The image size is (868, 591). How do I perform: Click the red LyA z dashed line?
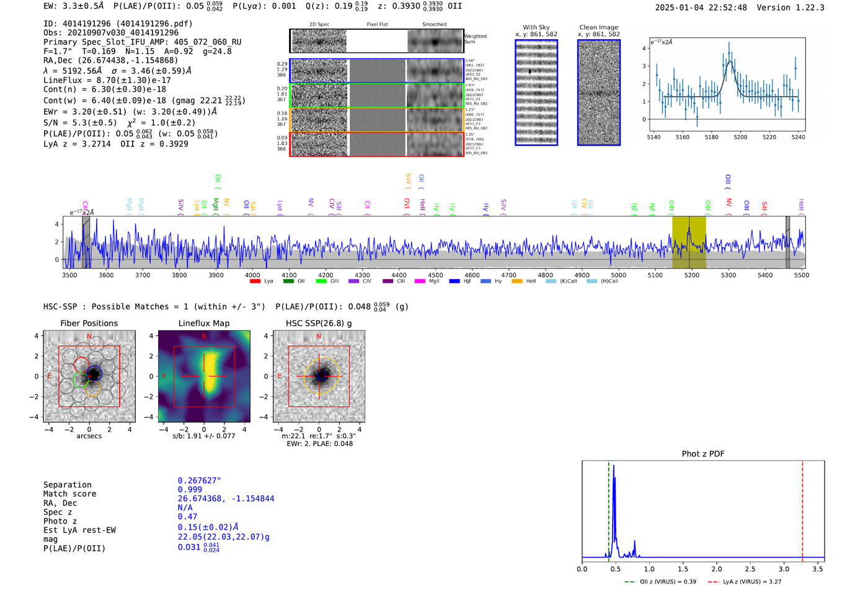802,509
